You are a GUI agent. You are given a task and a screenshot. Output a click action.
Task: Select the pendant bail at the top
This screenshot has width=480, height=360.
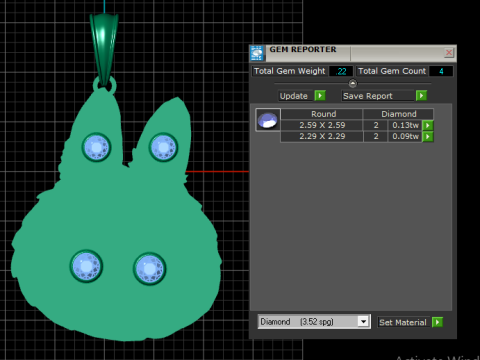coord(104,49)
